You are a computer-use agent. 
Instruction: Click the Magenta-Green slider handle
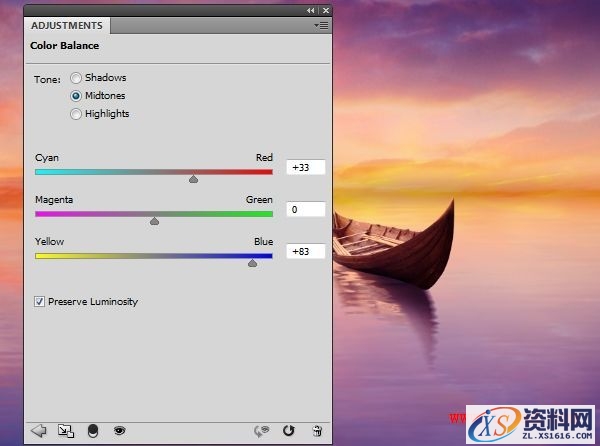[x=154, y=221]
